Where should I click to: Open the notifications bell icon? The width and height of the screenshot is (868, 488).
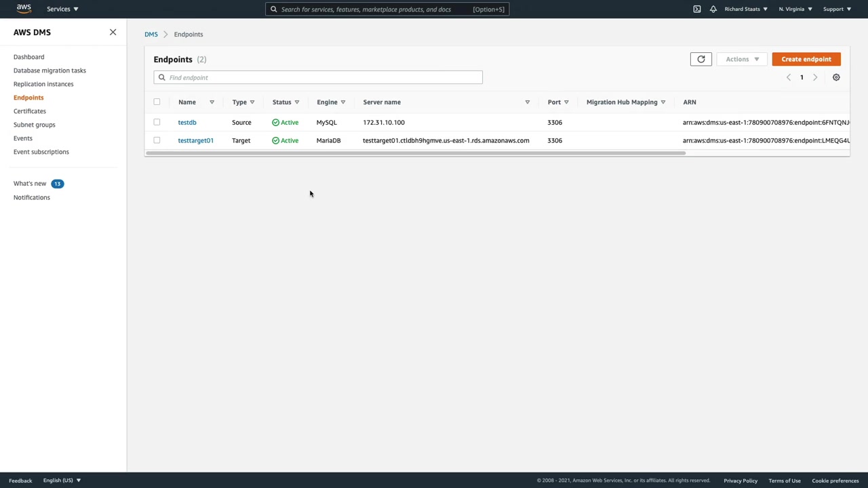click(713, 9)
